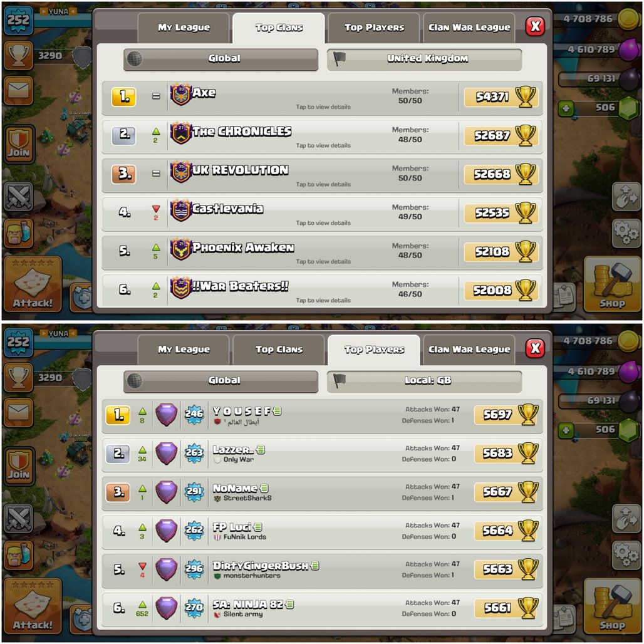The image size is (644, 644).
Task: Open Phoenix Awaken clan row
Action: tap(322, 252)
